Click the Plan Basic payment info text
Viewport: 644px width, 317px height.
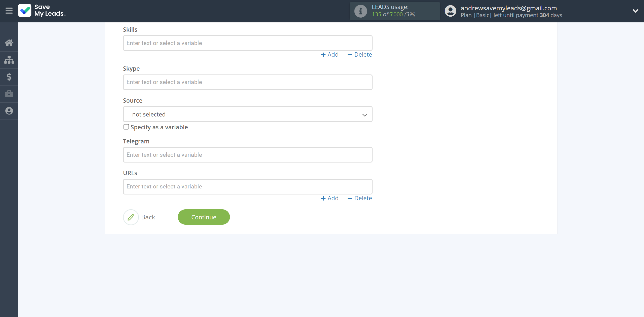pos(511,15)
